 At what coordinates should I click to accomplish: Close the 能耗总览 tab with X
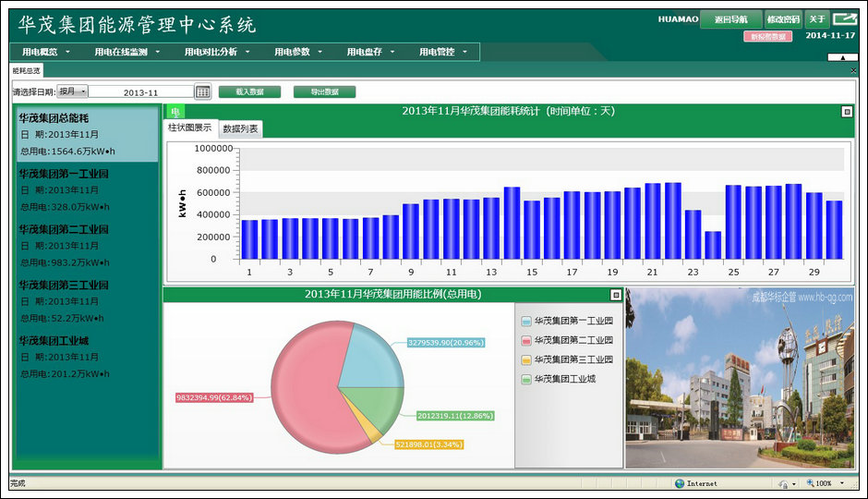853,71
